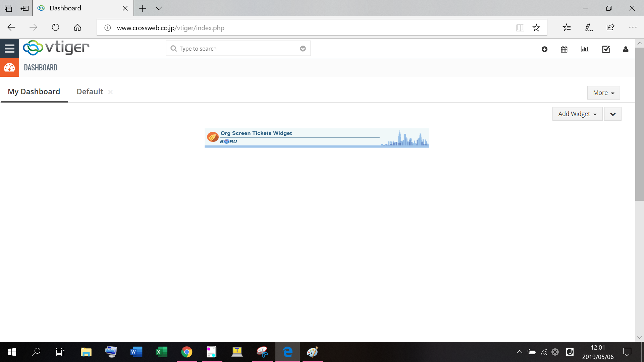Click the vtiger logo

coord(56,48)
